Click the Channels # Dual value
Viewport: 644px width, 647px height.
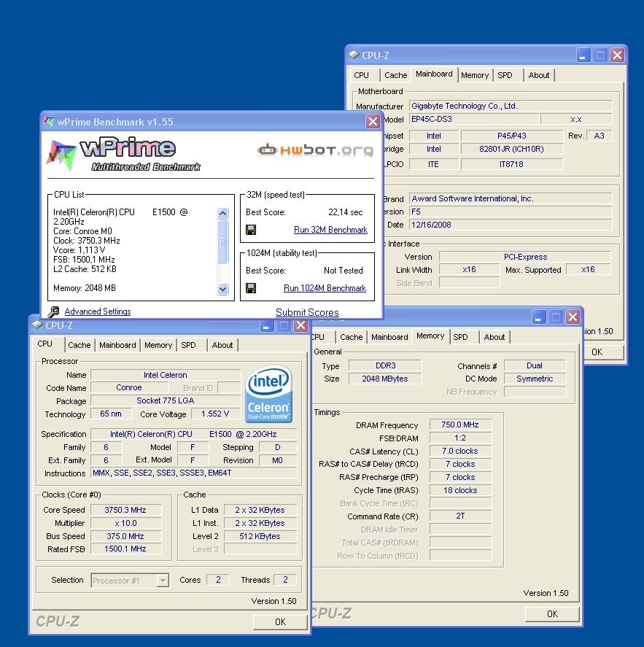[x=535, y=365]
